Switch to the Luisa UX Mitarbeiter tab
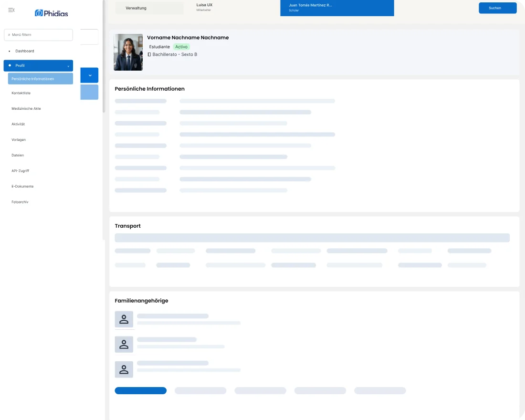Image resolution: width=525 pixels, height=420 pixels. tap(204, 7)
